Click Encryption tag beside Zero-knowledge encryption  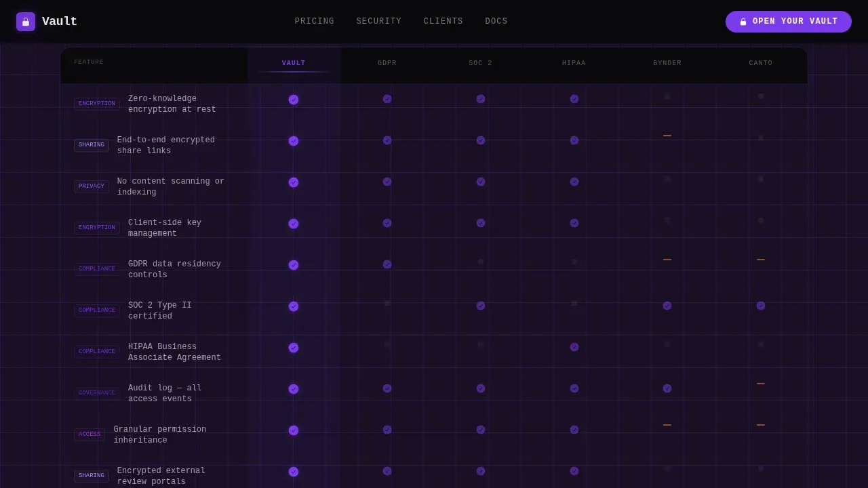(x=97, y=104)
